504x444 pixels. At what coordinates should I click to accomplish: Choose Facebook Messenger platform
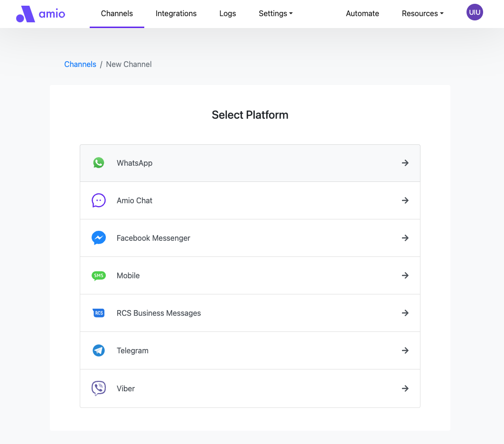pos(250,238)
